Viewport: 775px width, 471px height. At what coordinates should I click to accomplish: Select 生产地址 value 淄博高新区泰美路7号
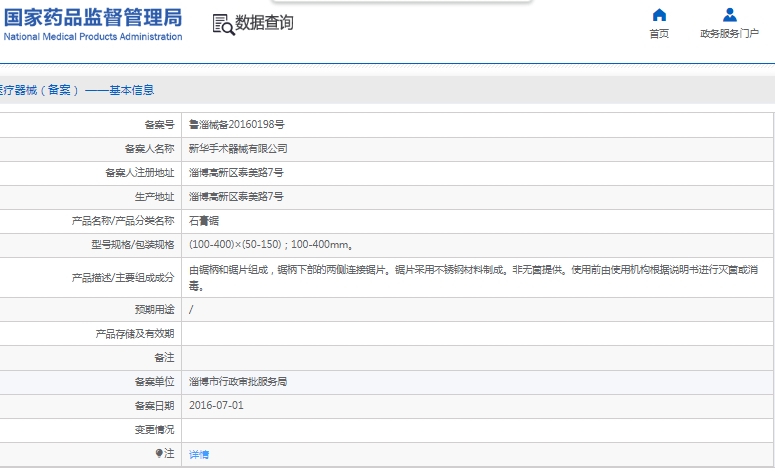click(x=236, y=197)
